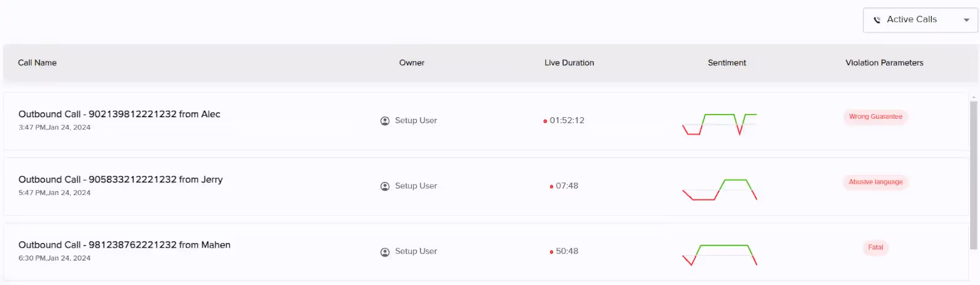
Task: Click the Wrong Guarantee violation tag
Action: (875, 116)
